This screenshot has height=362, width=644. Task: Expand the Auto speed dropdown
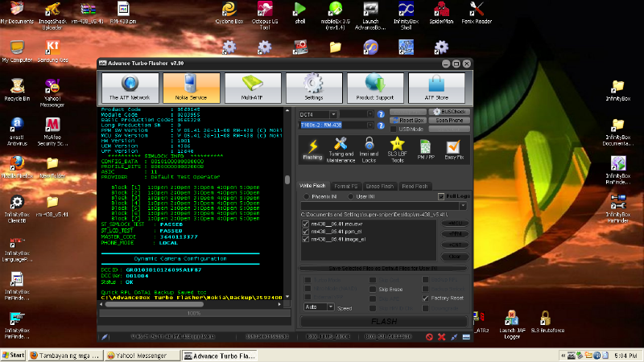click(329, 307)
